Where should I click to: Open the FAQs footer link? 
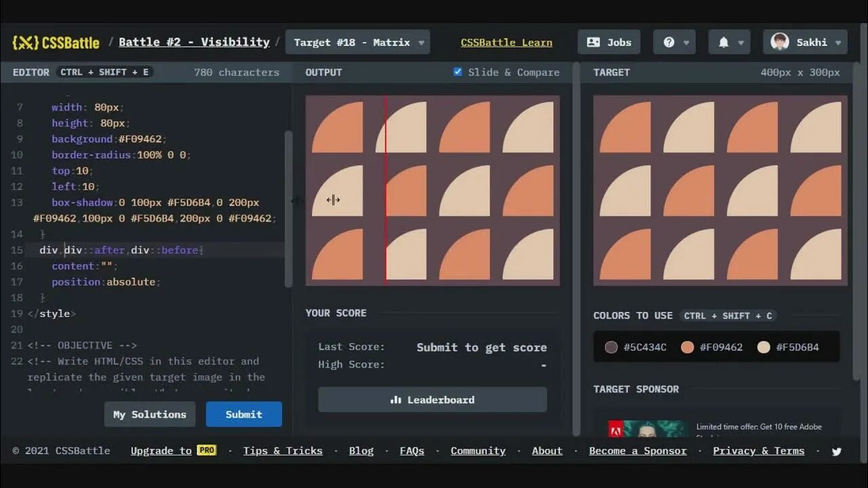[412, 451]
